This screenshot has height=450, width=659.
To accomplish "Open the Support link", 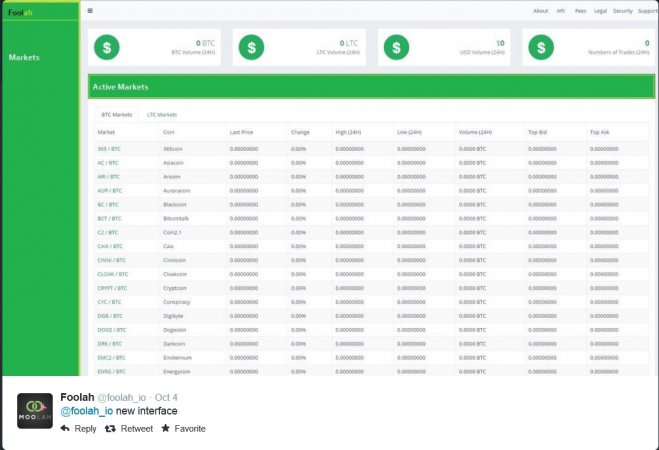I will tap(648, 11).
